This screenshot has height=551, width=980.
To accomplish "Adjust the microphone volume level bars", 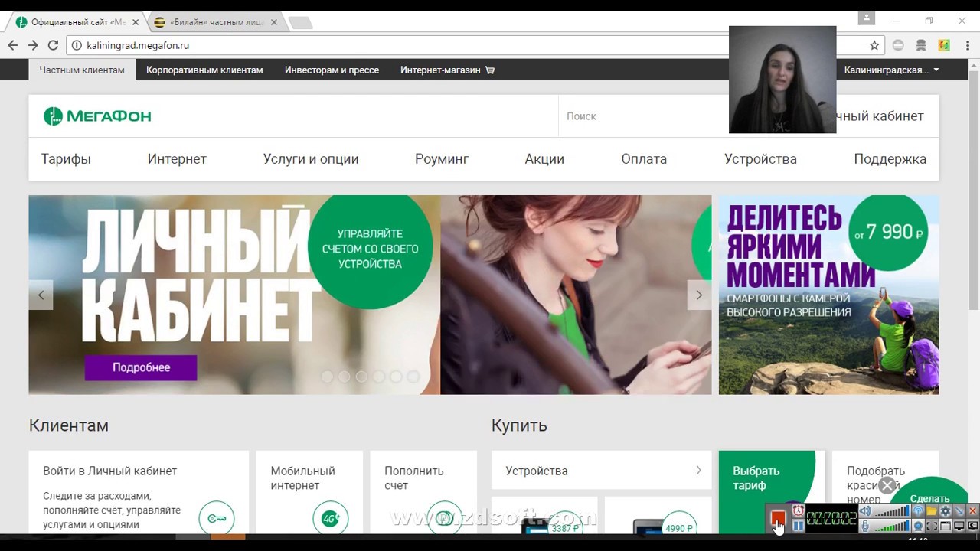I will pos(892,526).
